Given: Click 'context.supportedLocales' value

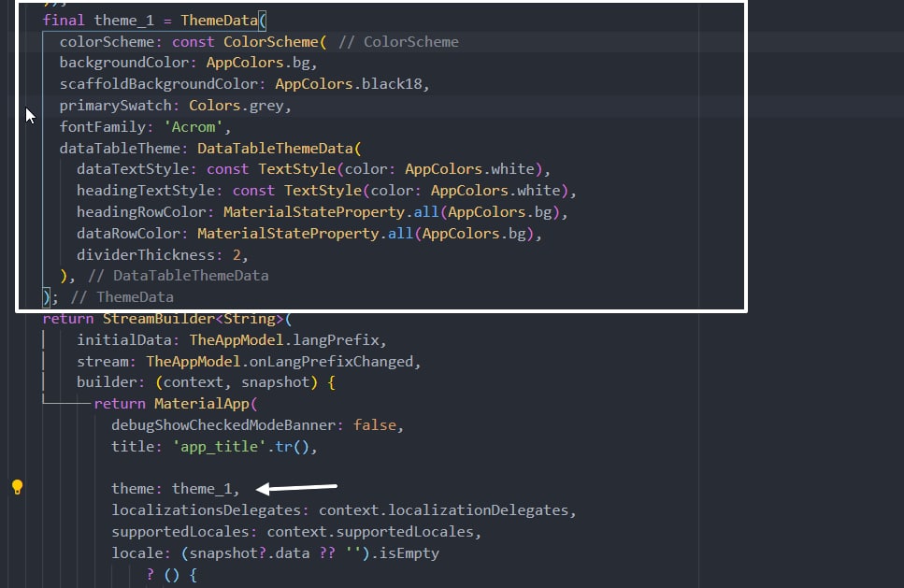Looking at the screenshot, I should (370, 532).
